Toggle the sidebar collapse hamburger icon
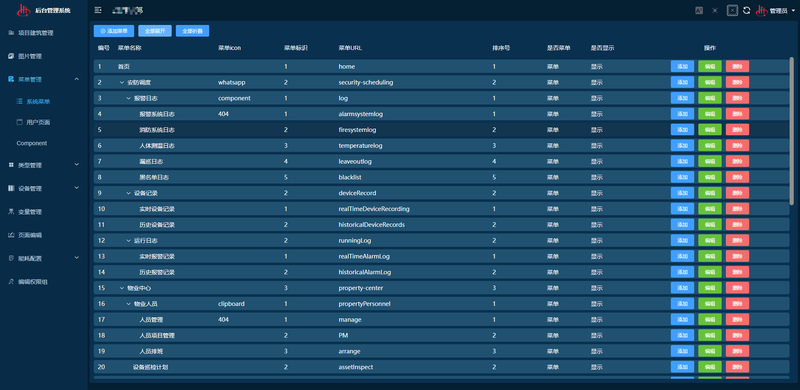Screen dimensions: 800x390 pyautogui.click(x=98, y=10)
